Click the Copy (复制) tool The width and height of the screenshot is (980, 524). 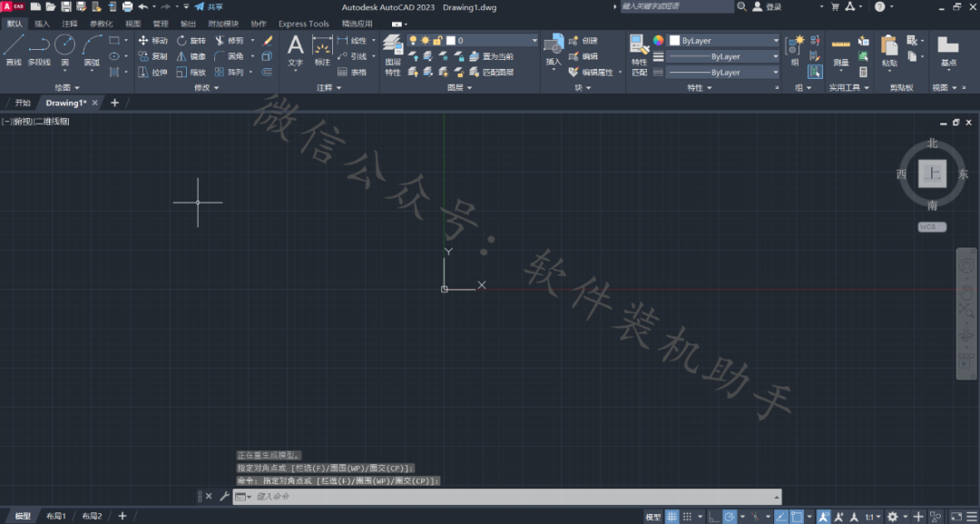[x=152, y=56]
